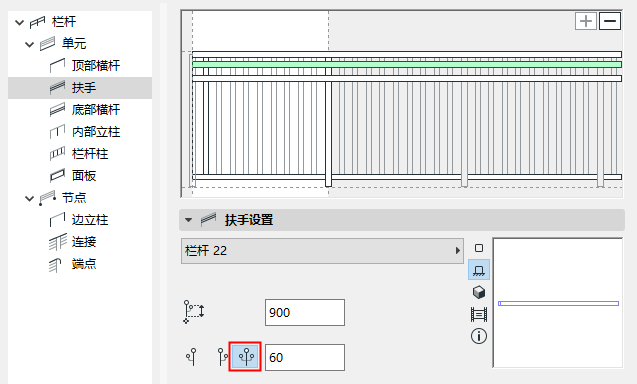Select 栏杆柱 in the tree
Viewport: 637px width, 384px height.
[x=90, y=154]
